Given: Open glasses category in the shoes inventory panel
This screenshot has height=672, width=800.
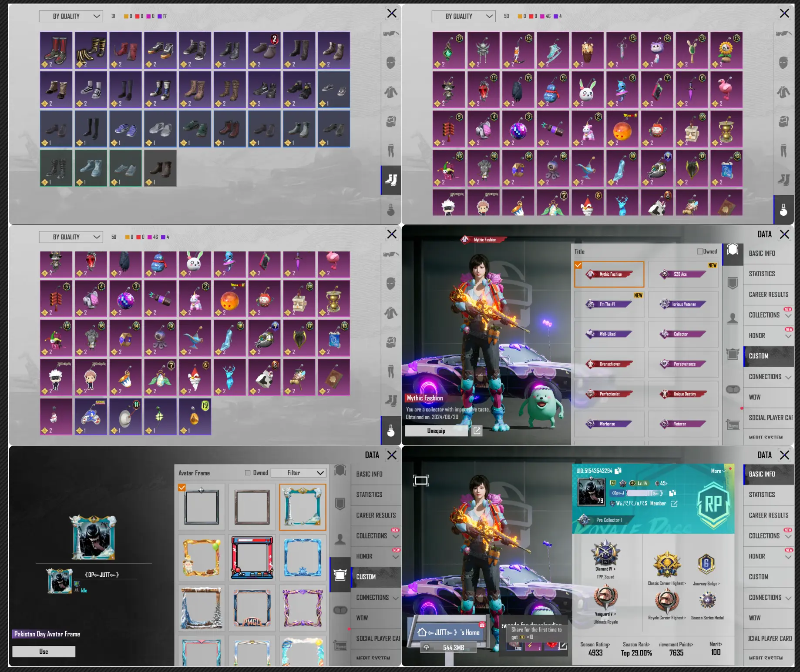Looking at the screenshot, I should point(391,33).
